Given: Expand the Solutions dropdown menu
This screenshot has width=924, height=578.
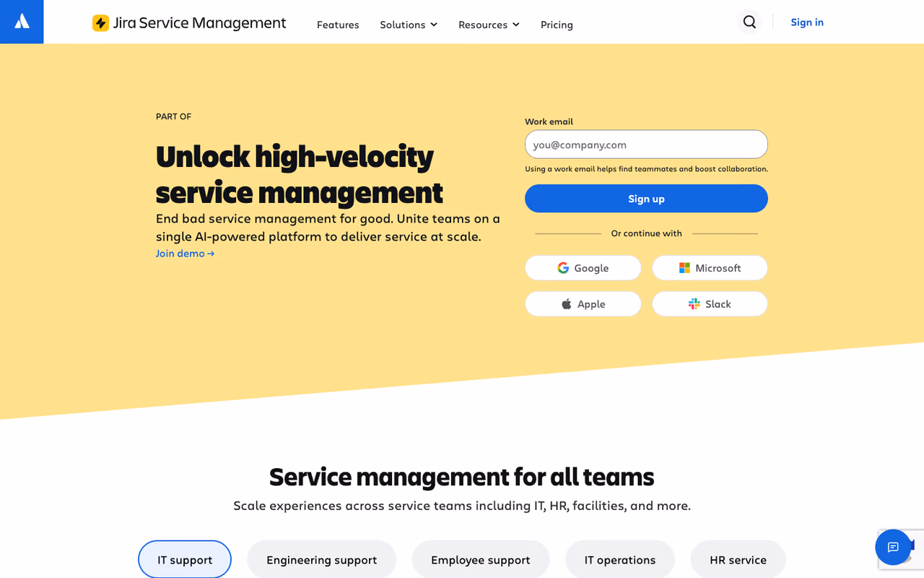Looking at the screenshot, I should pos(409,25).
